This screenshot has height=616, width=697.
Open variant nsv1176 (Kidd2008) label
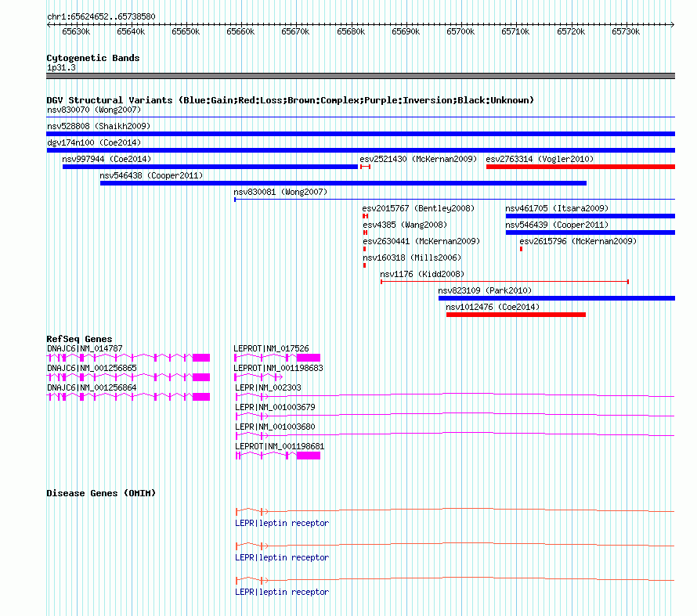(422, 274)
